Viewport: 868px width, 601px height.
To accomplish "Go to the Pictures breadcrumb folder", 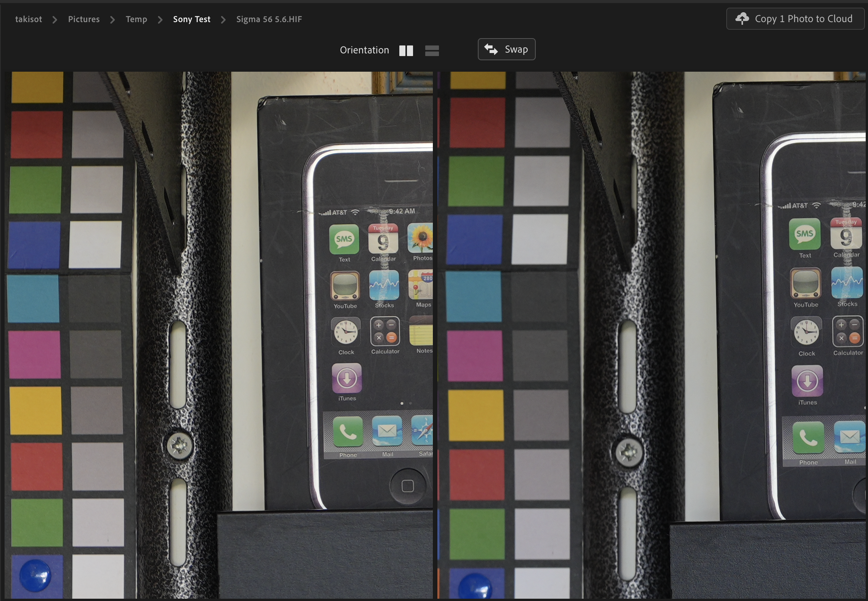I will pyautogui.click(x=84, y=19).
